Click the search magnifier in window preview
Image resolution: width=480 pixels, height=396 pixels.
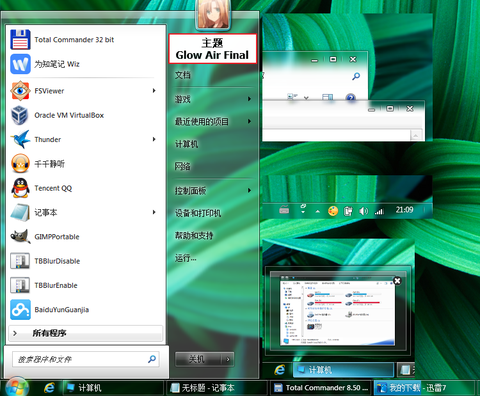coord(356,76)
